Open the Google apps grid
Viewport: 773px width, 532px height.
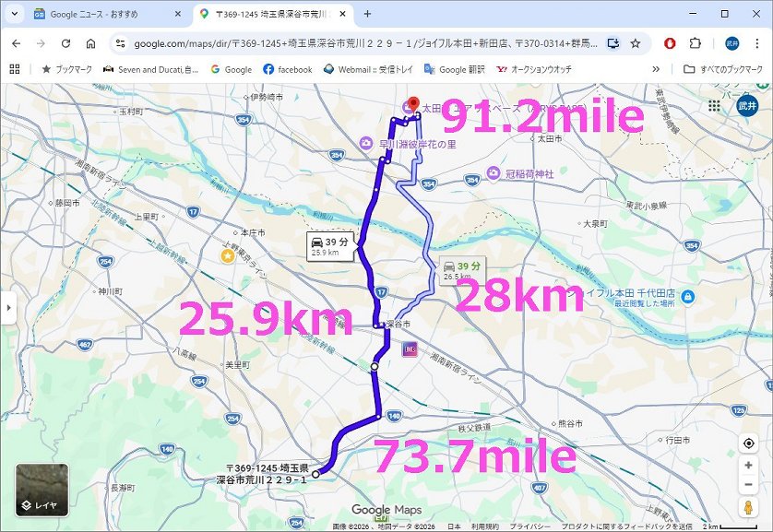[x=714, y=106]
